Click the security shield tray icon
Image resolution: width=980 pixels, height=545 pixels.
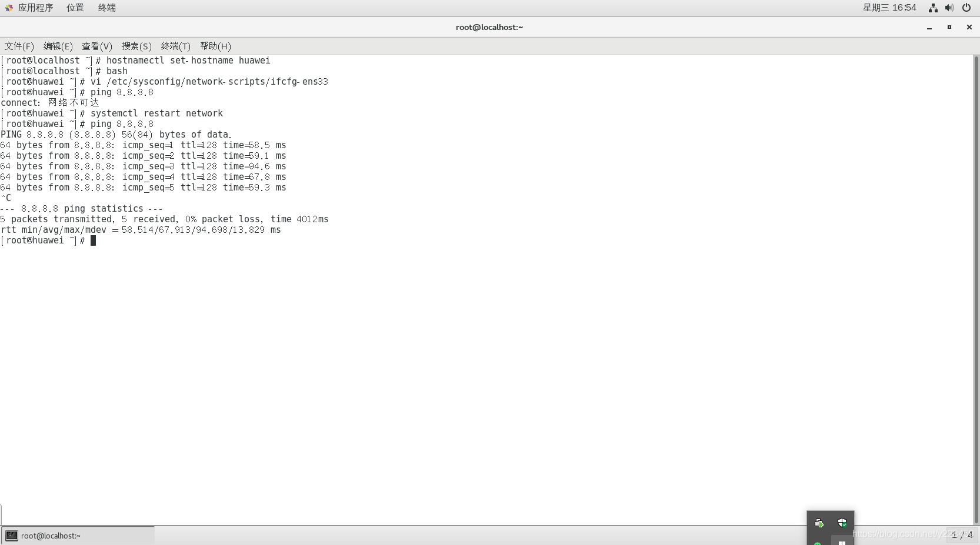(x=842, y=523)
